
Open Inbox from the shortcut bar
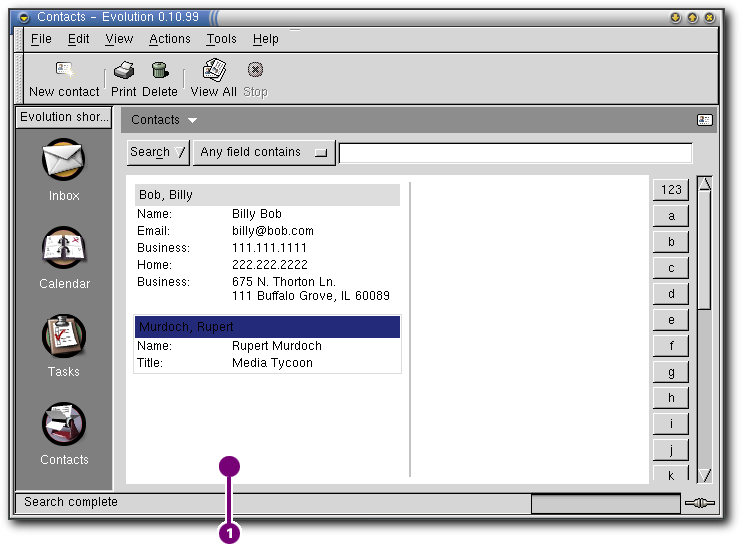click(x=64, y=160)
